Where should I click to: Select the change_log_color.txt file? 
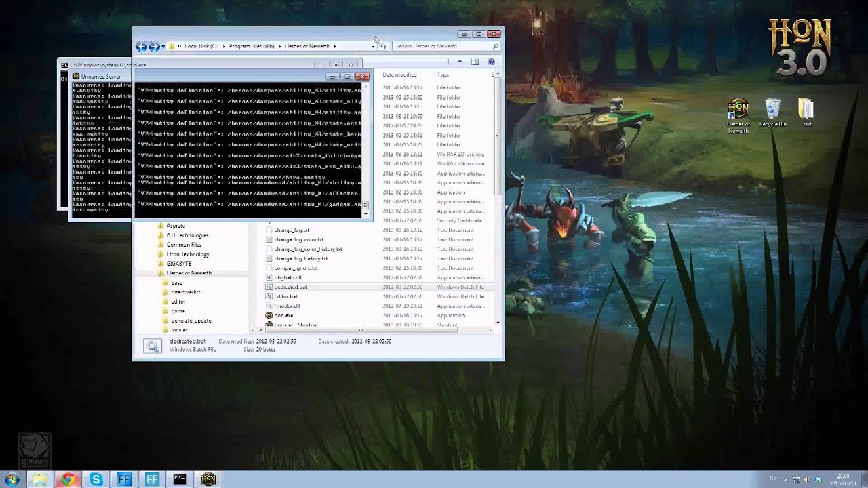[x=298, y=240]
